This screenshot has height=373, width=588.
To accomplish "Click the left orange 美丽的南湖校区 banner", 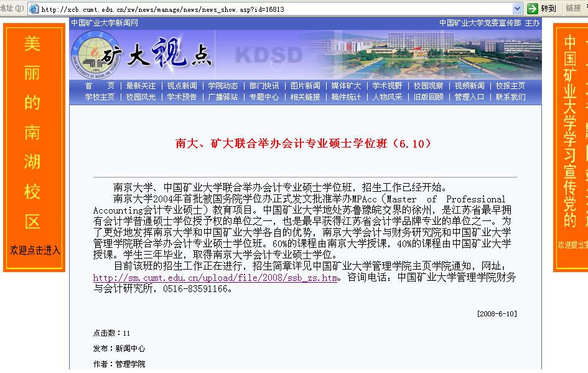I will tap(34, 148).
